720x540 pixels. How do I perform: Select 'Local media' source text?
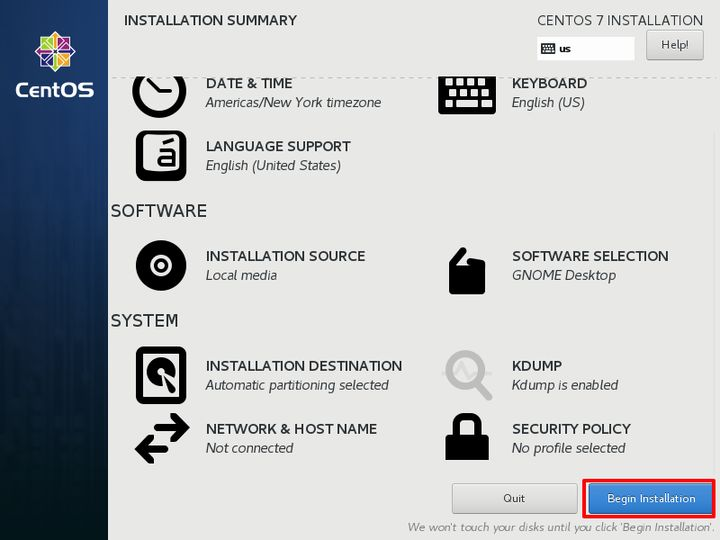click(x=241, y=276)
